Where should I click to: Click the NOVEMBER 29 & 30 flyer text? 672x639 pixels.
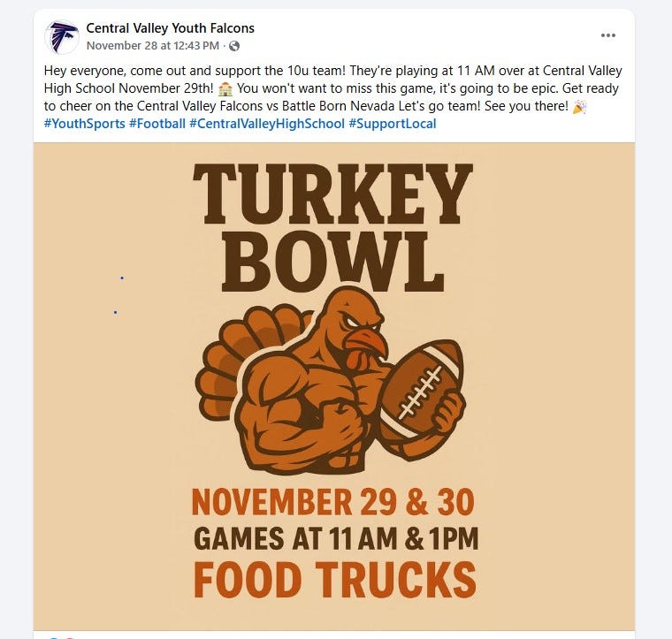pos(333,501)
